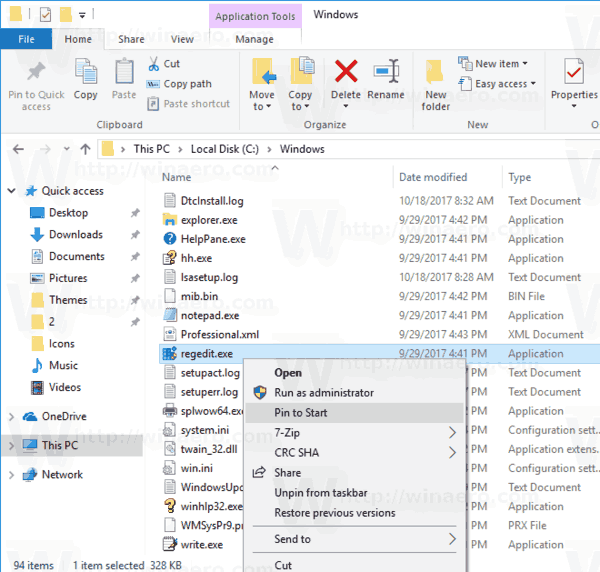Click the Cut scissors button
This screenshot has height=572, width=600.
164,64
